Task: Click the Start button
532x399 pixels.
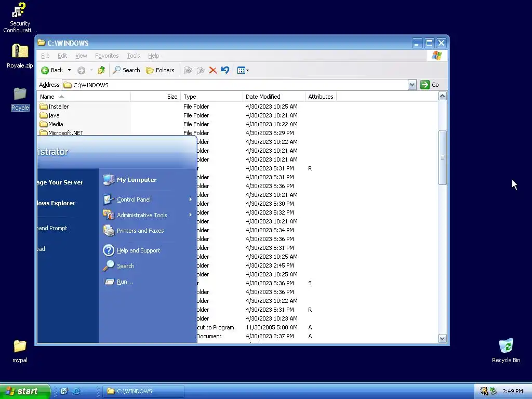Action: pyautogui.click(x=24, y=391)
